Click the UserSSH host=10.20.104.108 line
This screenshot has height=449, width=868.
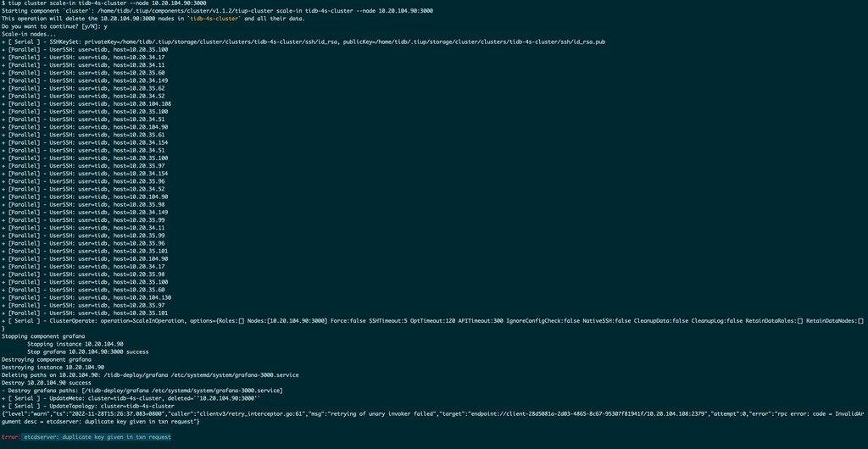[x=86, y=104]
